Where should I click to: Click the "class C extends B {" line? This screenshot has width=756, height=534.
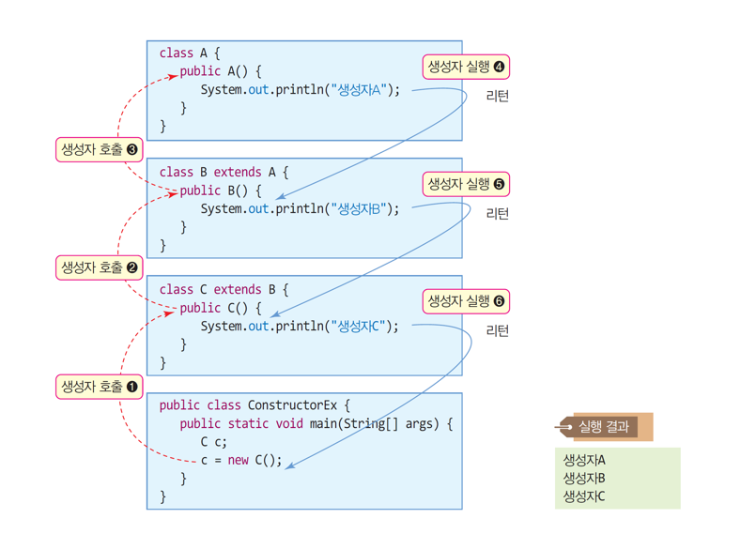click(224, 289)
